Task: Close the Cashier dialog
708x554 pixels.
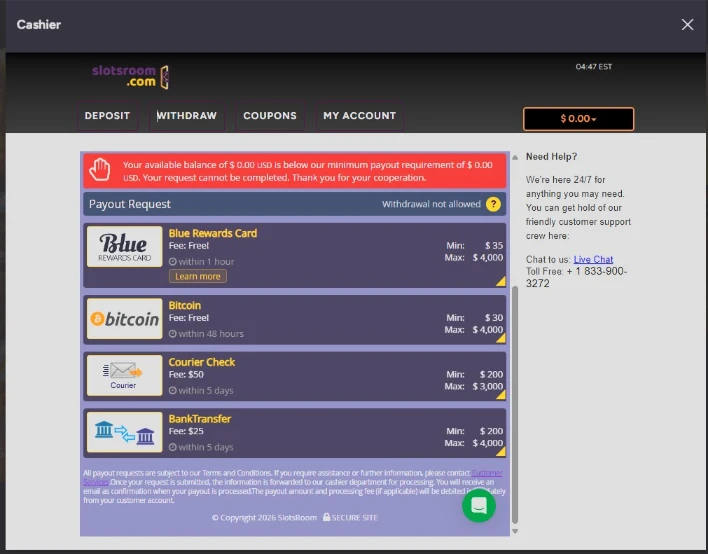Action: (x=687, y=25)
